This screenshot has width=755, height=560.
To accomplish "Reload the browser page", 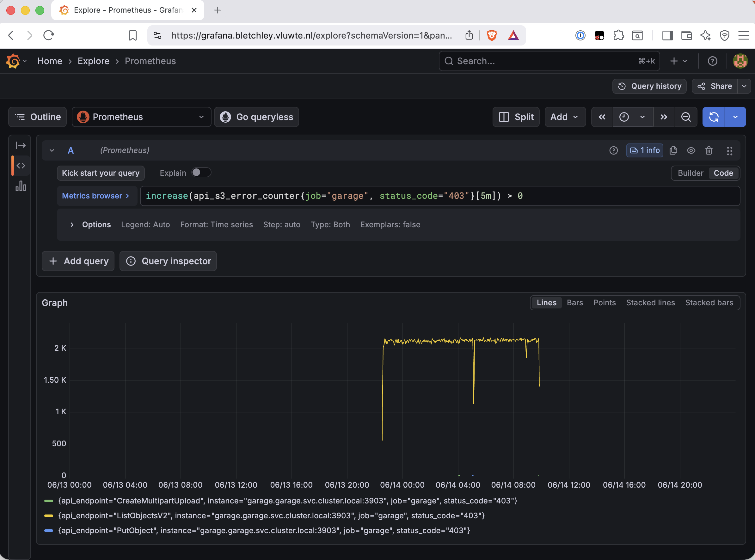I will pos(48,35).
